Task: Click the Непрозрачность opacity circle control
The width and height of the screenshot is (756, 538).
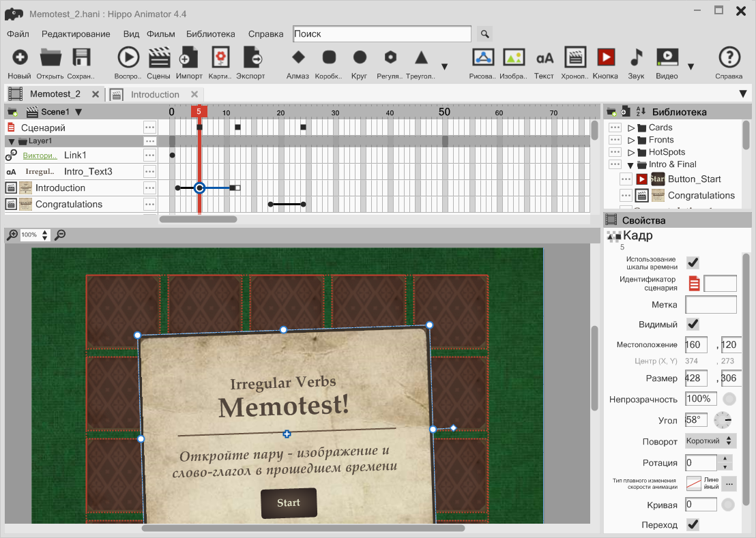Action: [729, 399]
